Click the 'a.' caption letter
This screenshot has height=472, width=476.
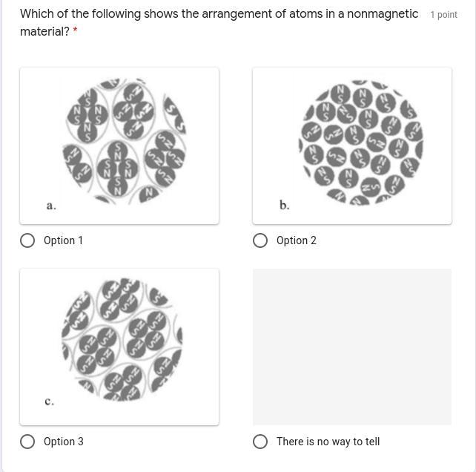(51, 206)
